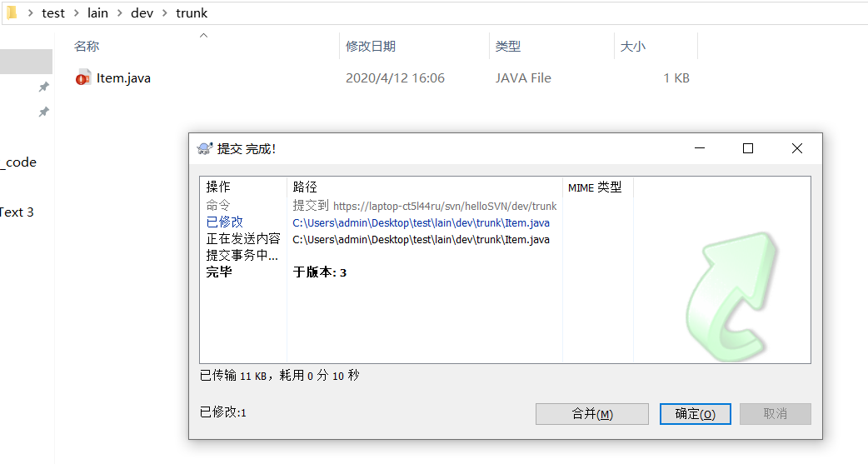Click the black Item.java path under 正在发送内容

[421, 239]
